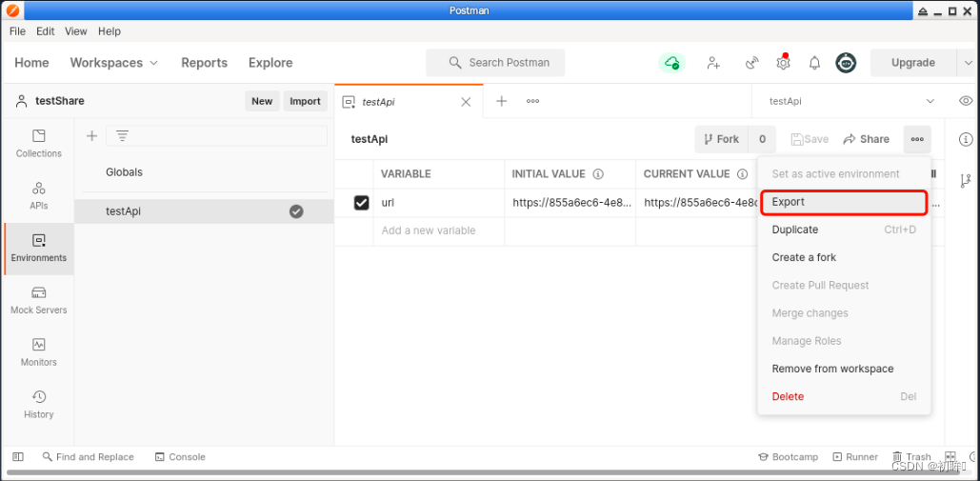Open the View menu

click(x=76, y=31)
